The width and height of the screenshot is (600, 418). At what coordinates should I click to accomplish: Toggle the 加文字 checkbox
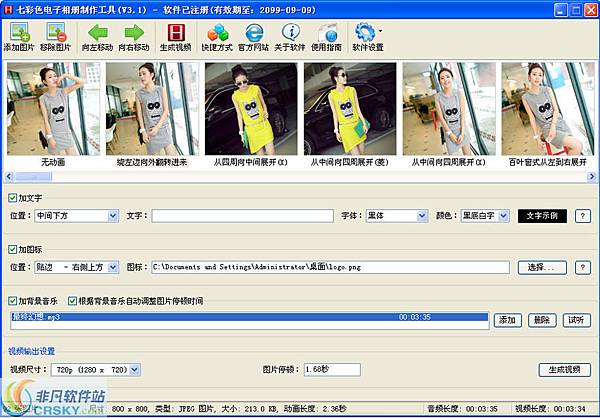(x=13, y=198)
